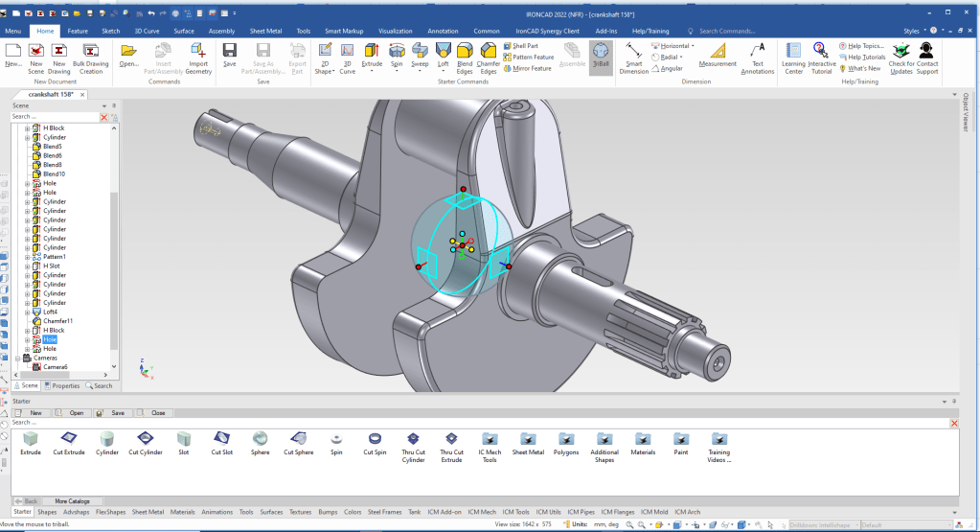Expand the Loft4 node in scene tree
Viewport: 980px width, 532px height.
(28, 312)
